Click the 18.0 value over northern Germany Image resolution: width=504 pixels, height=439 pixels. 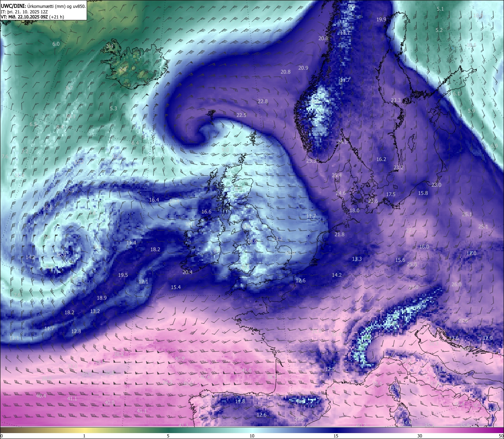point(354,211)
